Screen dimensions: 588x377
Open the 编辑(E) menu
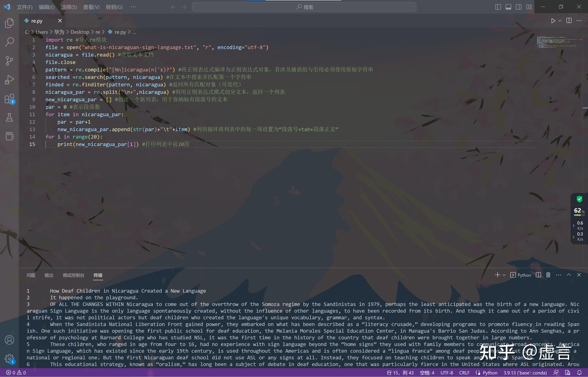pyautogui.click(x=46, y=7)
